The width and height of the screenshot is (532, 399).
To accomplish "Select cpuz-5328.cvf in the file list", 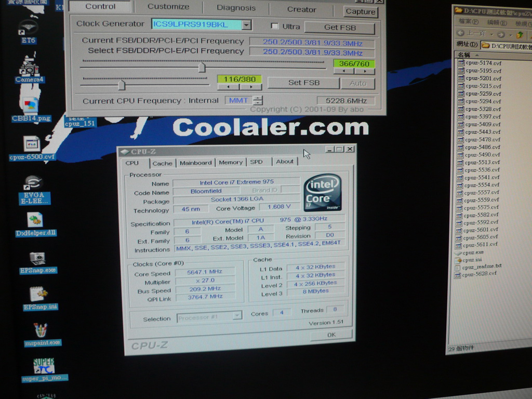I will (478, 109).
